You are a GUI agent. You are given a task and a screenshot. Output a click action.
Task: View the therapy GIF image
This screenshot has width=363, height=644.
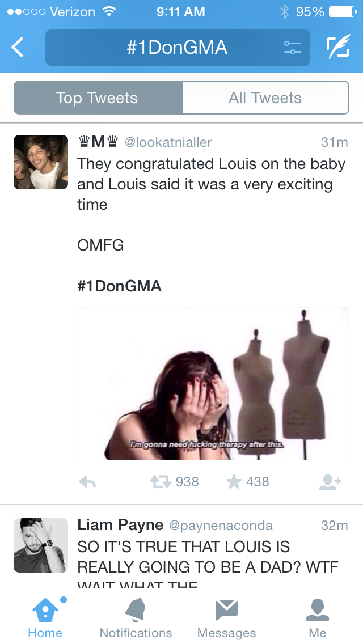[213, 384]
